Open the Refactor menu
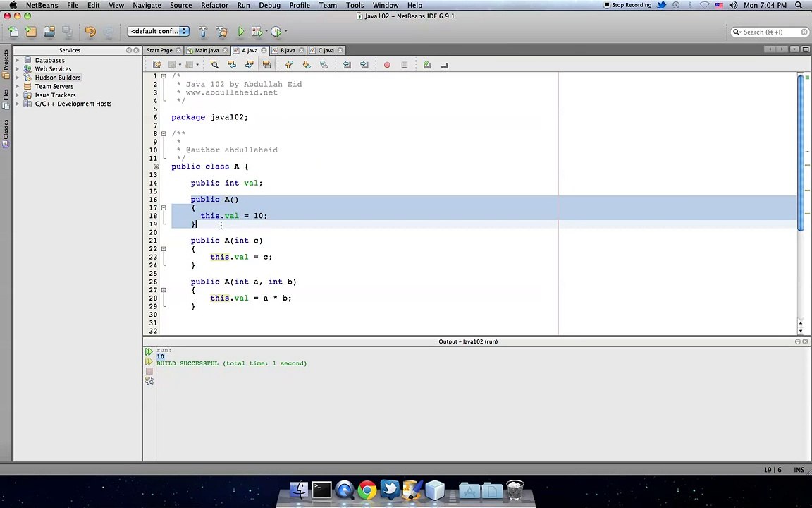The image size is (812, 508). click(214, 5)
